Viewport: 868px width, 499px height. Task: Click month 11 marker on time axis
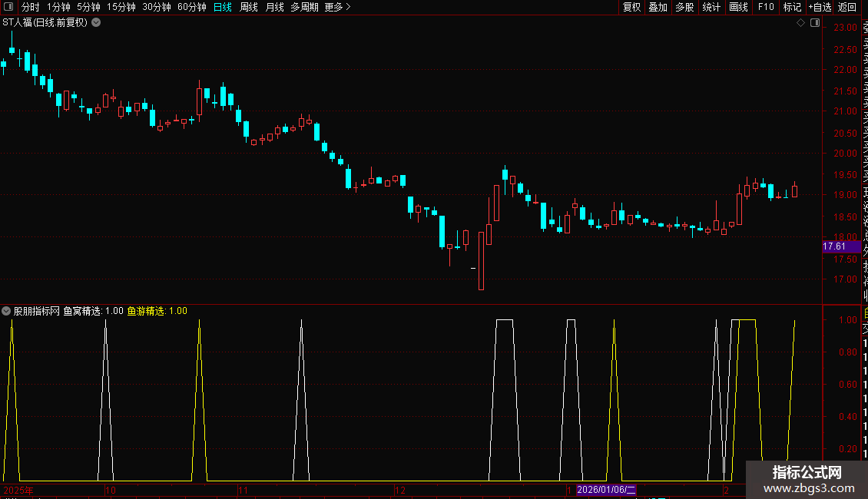click(243, 490)
